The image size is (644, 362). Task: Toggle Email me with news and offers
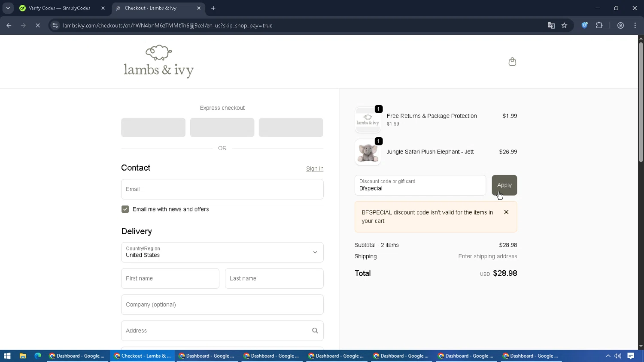[125, 209]
